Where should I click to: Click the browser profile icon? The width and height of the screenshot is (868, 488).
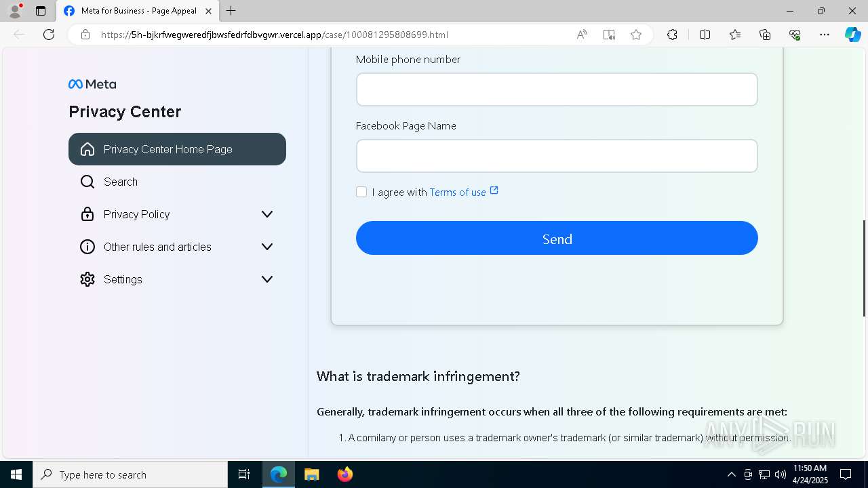[14, 11]
